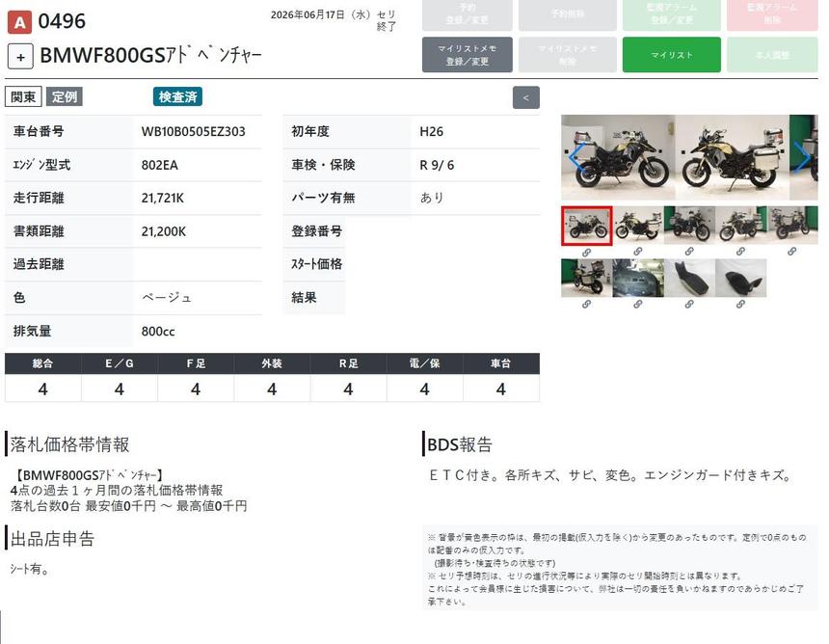Click the chassis number WB10B0505EZ303
This screenshot has width=829, height=644.
pyautogui.click(x=194, y=132)
